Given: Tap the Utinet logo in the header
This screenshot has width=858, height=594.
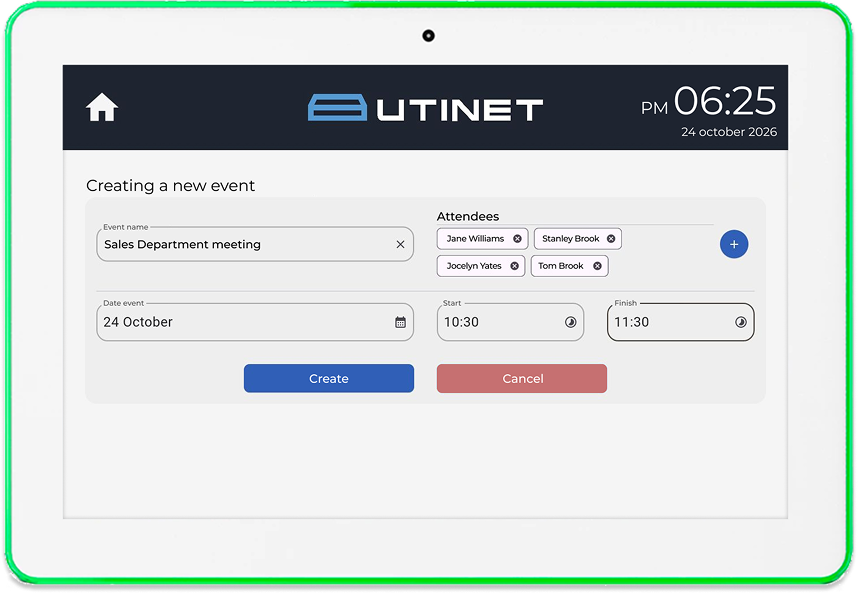Looking at the screenshot, I should click(426, 106).
